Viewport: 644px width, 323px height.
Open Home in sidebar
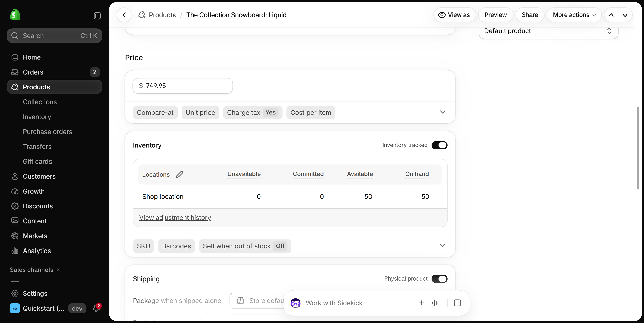pos(55,57)
